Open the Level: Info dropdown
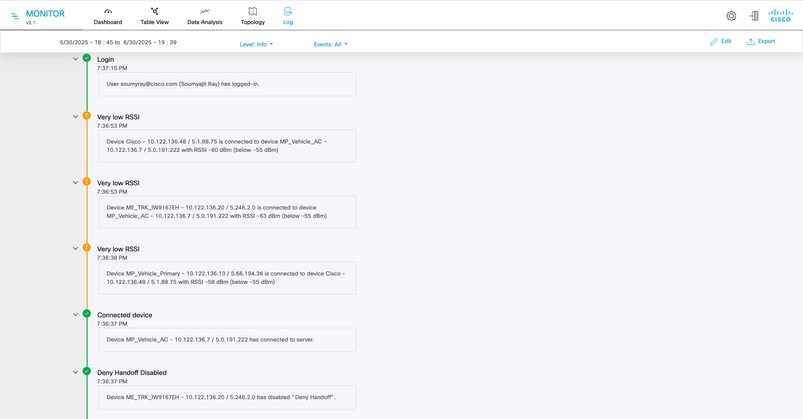Image resolution: width=803 pixels, height=419 pixels. pos(257,45)
